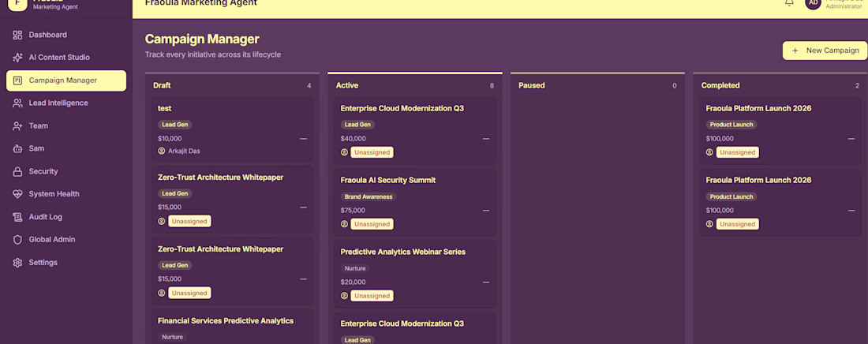Screen dimensions: 868x344
Task: Open the Dashboard grid icon
Action: (x=17, y=35)
